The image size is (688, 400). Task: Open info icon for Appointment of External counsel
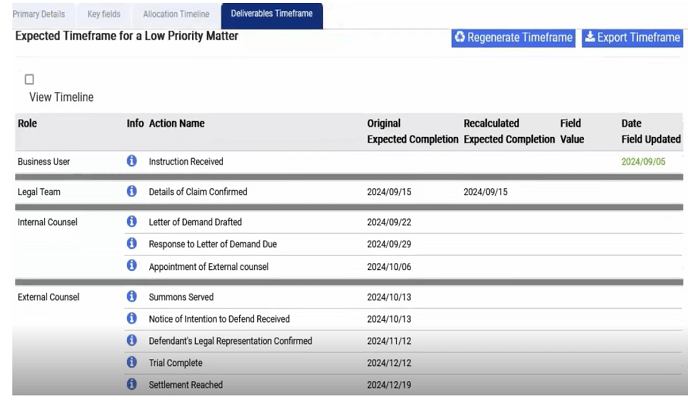tap(132, 266)
